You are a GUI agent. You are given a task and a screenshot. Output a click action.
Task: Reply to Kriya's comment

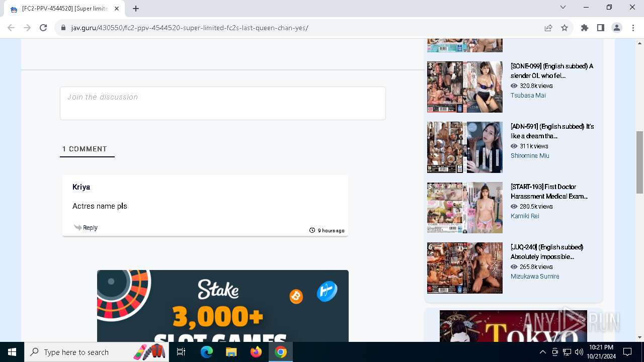pos(90,228)
